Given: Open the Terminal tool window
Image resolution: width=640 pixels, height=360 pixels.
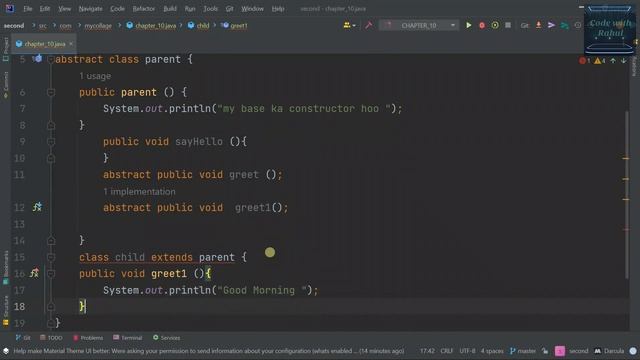Looking at the screenshot, I should [x=128, y=338].
